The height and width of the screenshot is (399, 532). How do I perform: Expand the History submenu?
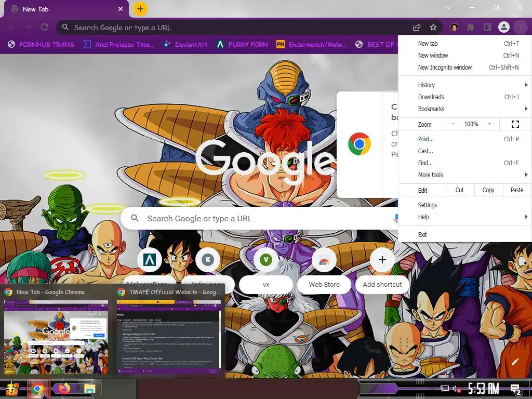465,85
